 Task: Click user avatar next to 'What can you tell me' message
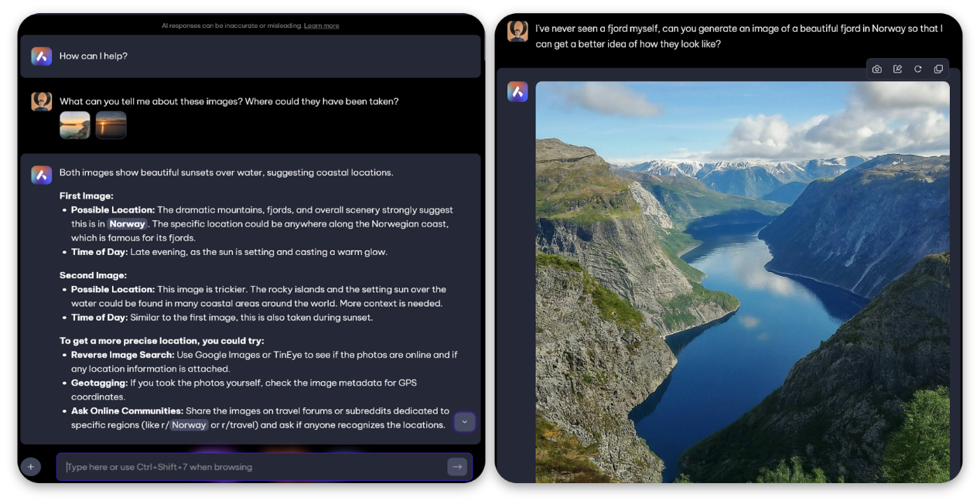pyautogui.click(x=42, y=101)
